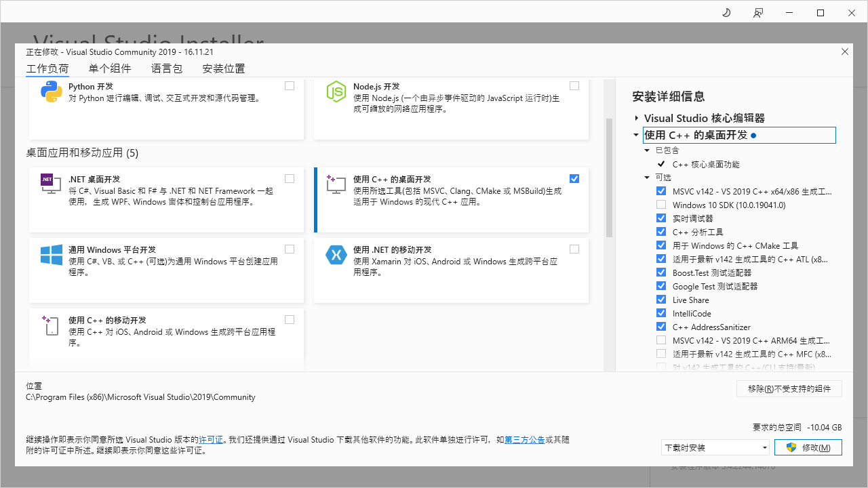The image size is (868, 488).
Task: Click the 安装详细信息 heading
Action: (x=669, y=96)
